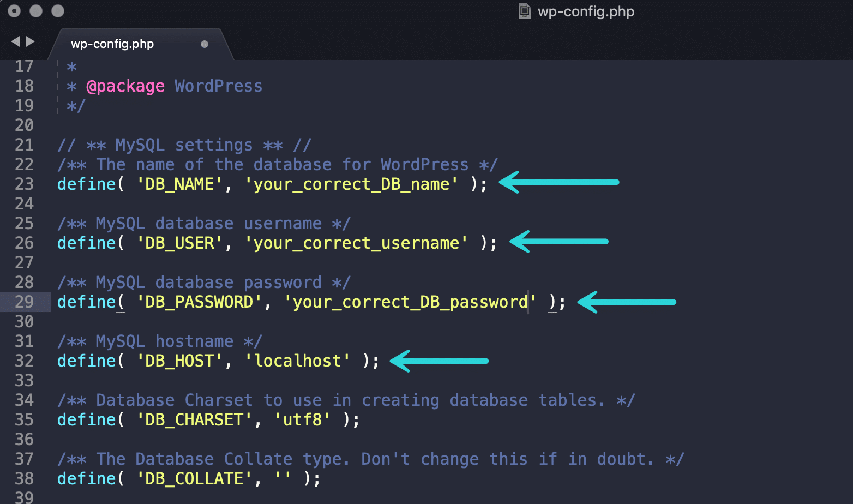The width and height of the screenshot is (853, 504).
Task: Click the unsaved changes dot on the tab
Action: pos(205,44)
